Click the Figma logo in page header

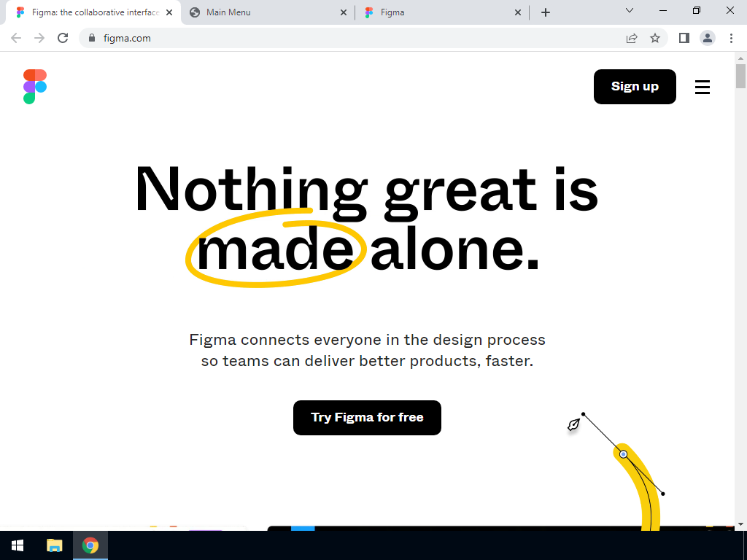pos(35,87)
